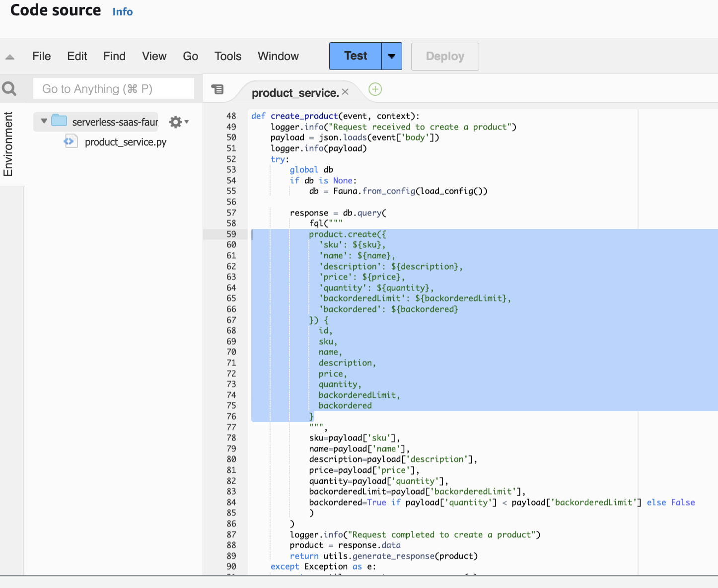Click line number 59 in the gutter
The image size is (718, 588).
click(231, 234)
